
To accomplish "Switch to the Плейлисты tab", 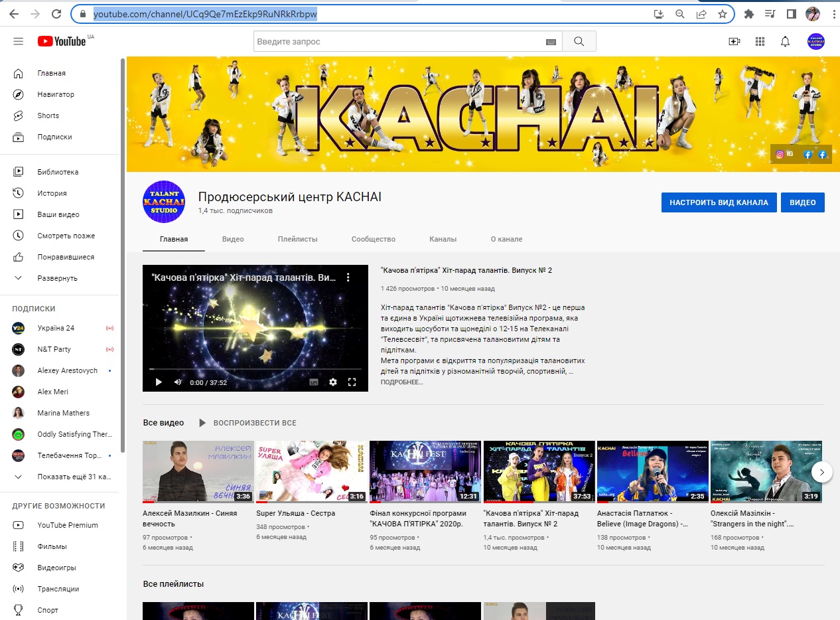I will coord(298,239).
